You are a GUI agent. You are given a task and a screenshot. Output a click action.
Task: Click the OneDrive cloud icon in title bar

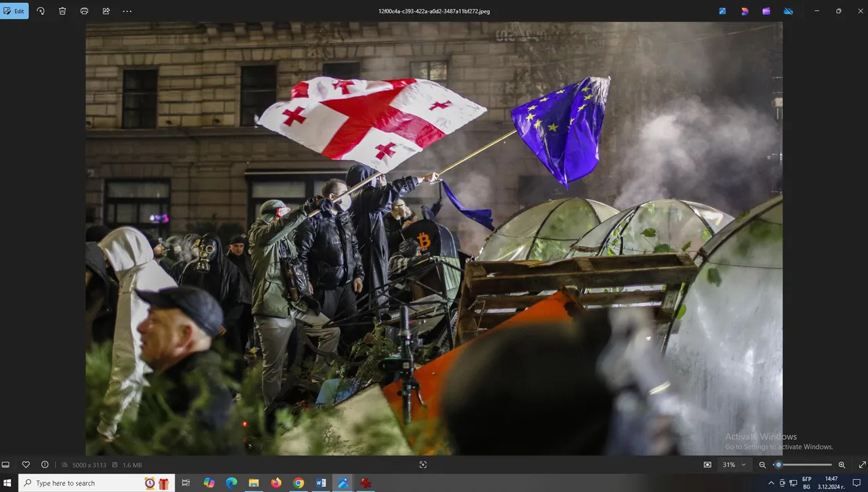pyautogui.click(x=788, y=11)
